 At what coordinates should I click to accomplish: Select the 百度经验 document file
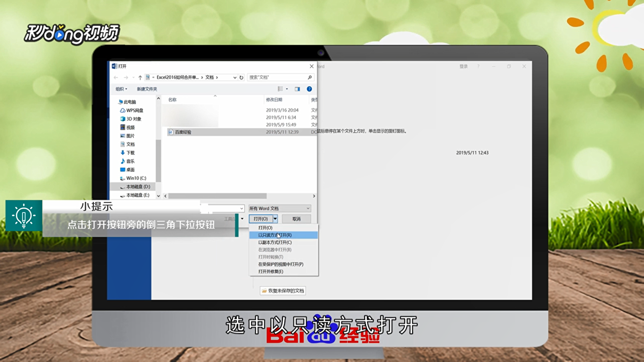point(183,132)
